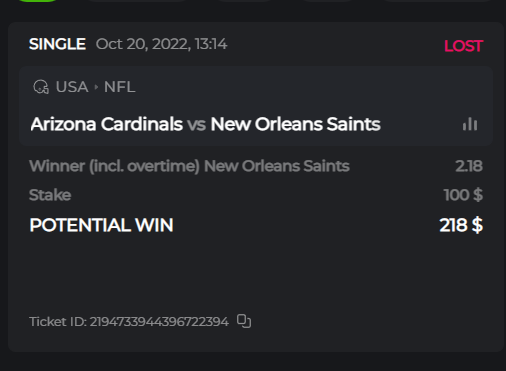This screenshot has width=506, height=371.
Task: Copy the Ticket ID with the copy icon
Action: click(244, 321)
